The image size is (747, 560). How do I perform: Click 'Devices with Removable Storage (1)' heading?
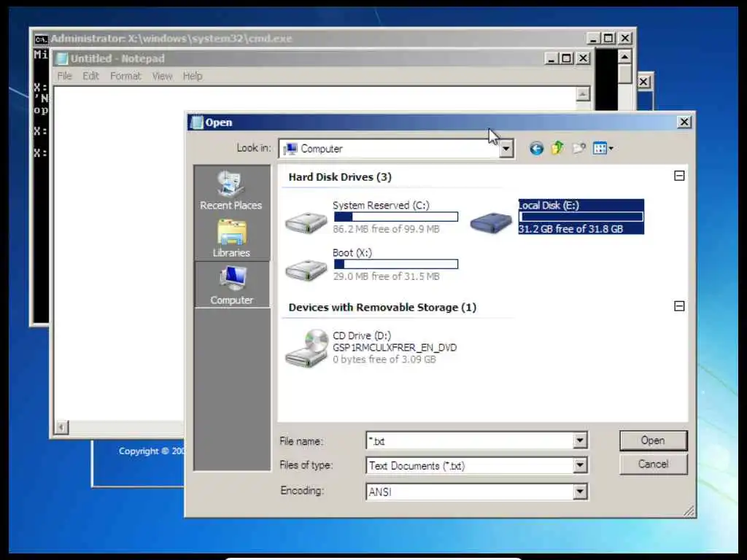coord(382,308)
